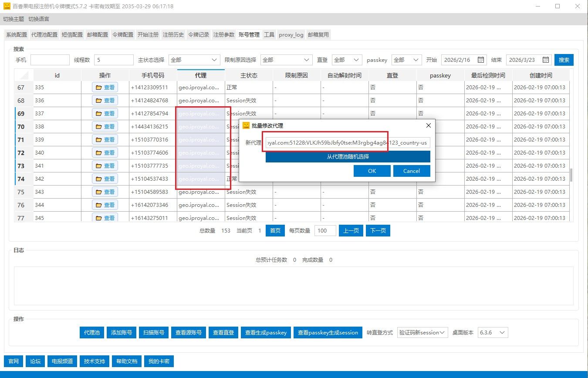Image resolution: width=588 pixels, height=378 pixels.
Task: Switch to the proxy_log tab
Action: click(x=291, y=35)
